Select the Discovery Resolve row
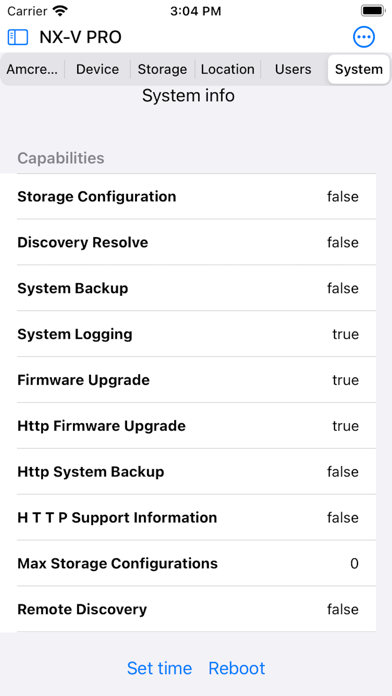Image resolution: width=392 pixels, height=696 pixels. pyautogui.click(x=196, y=242)
